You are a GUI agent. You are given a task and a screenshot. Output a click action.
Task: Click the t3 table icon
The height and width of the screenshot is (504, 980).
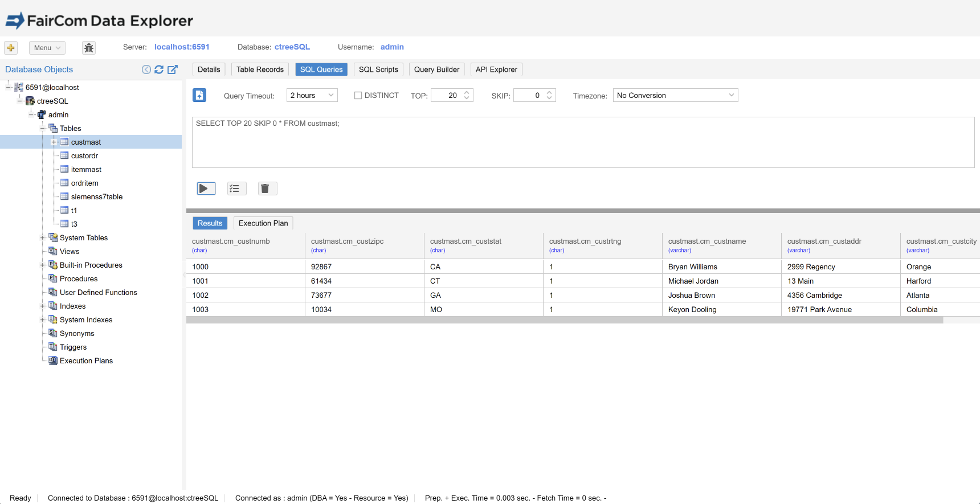tap(64, 224)
